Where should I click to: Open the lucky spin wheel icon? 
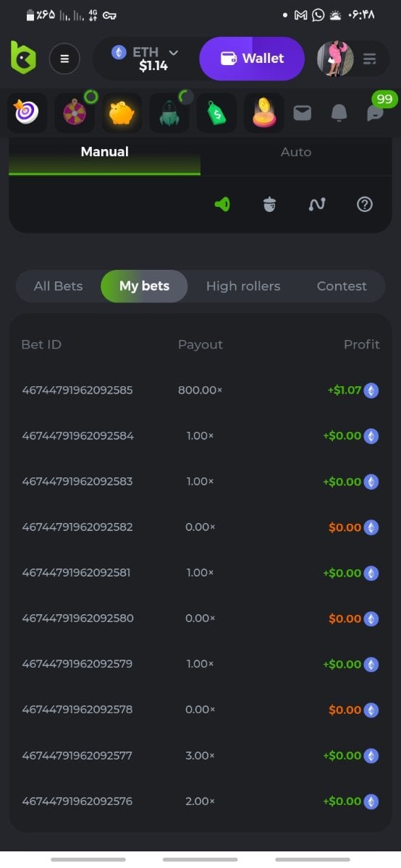pos(75,113)
